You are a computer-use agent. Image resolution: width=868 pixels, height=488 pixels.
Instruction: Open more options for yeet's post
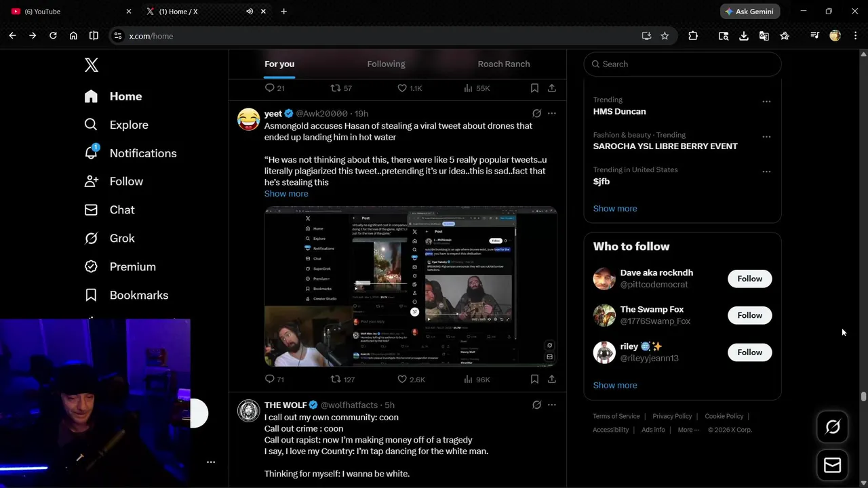tap(552, 113)
